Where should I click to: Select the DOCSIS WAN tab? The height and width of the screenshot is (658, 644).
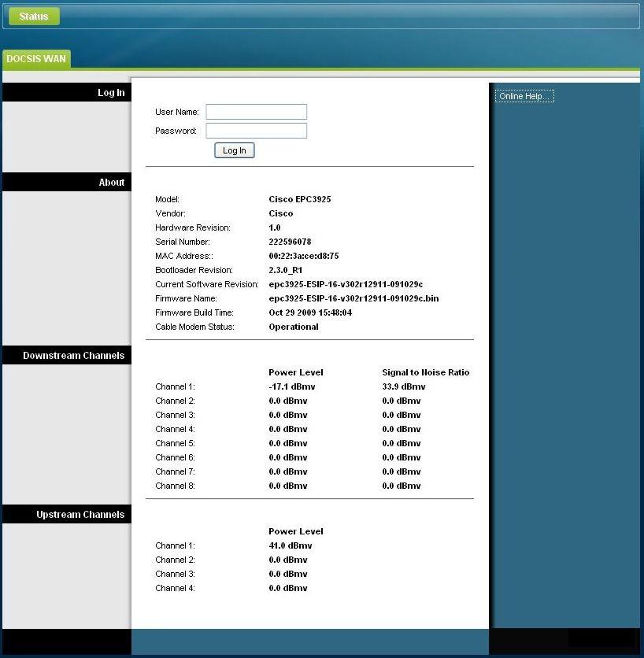pyautogui.click(x=36, y=59)
